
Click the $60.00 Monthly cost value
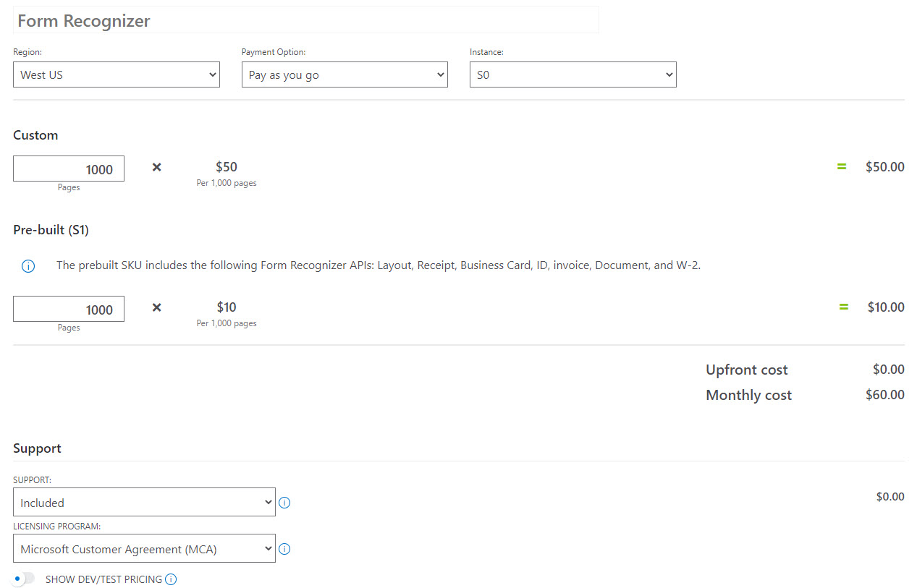point(885,394)
